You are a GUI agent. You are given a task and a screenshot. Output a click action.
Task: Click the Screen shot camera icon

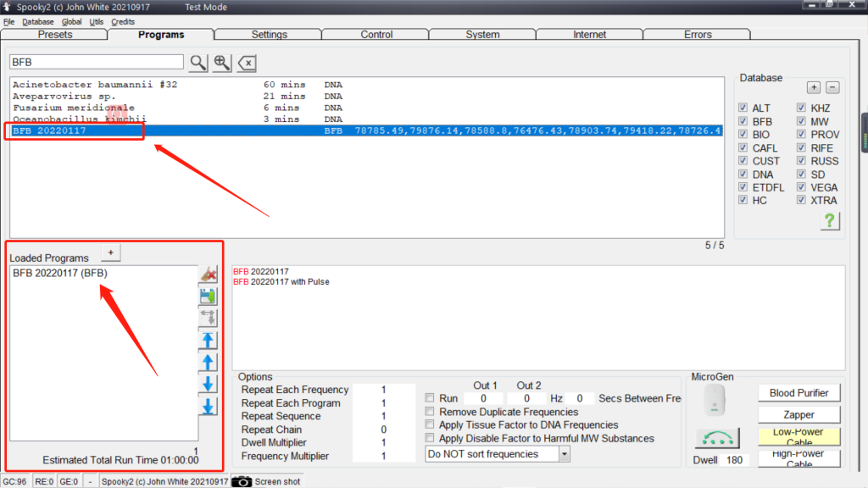point(242,481)
